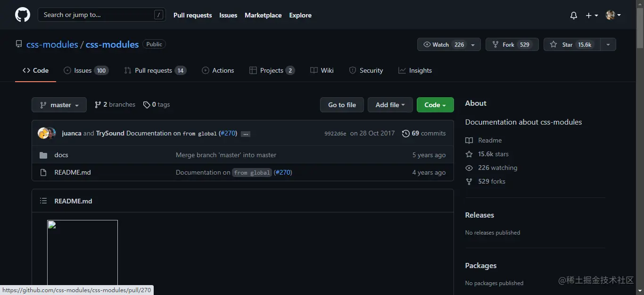This screenshot has height=295, width=644.
Task: Open the README.md file in the list
Action: [73, 172]
